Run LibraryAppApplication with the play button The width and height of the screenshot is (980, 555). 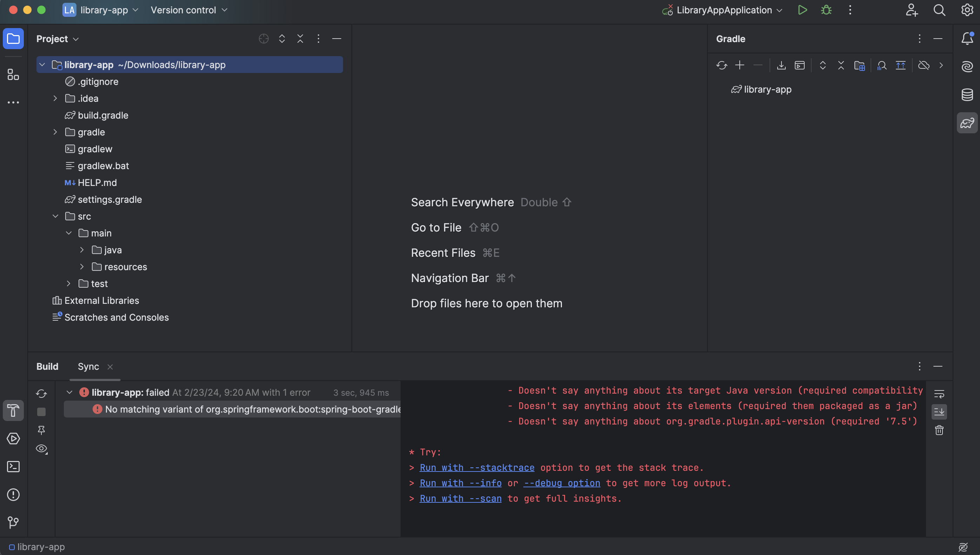pos(803,10)
